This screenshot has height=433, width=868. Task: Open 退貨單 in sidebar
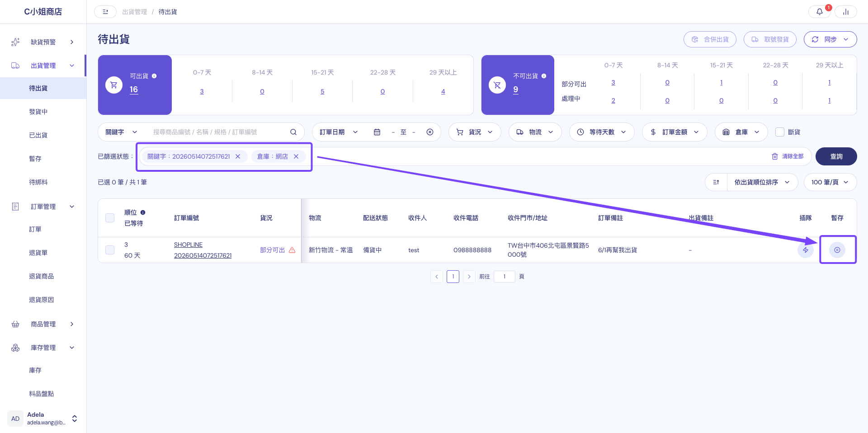pos(38,253)
